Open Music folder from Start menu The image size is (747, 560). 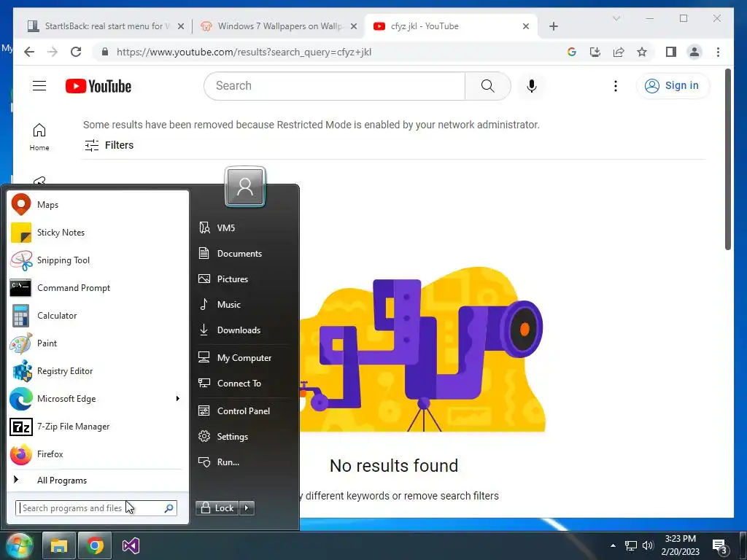[244, 304]
